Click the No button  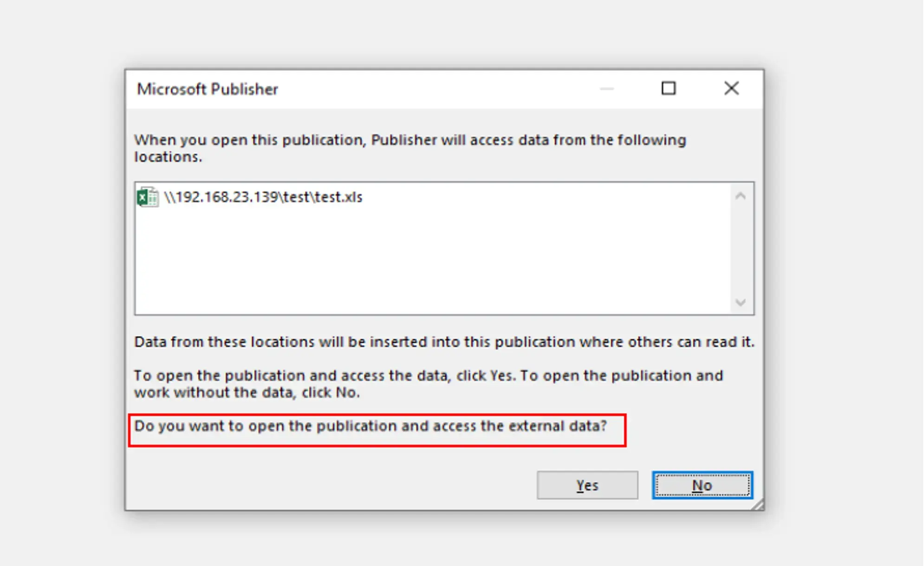(x=702, y=485)
